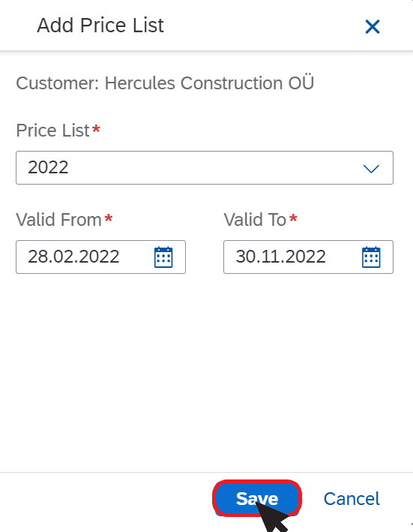Focus the Valid From date field
Viewport: 413px width, 532px height.
click(x=100, y=257)
